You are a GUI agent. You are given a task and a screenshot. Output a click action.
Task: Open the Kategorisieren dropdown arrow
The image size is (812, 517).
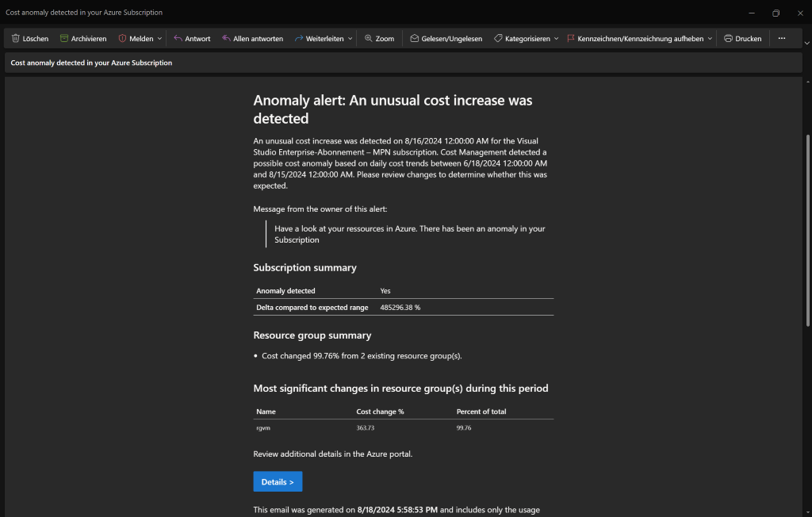tap(556, 38)
